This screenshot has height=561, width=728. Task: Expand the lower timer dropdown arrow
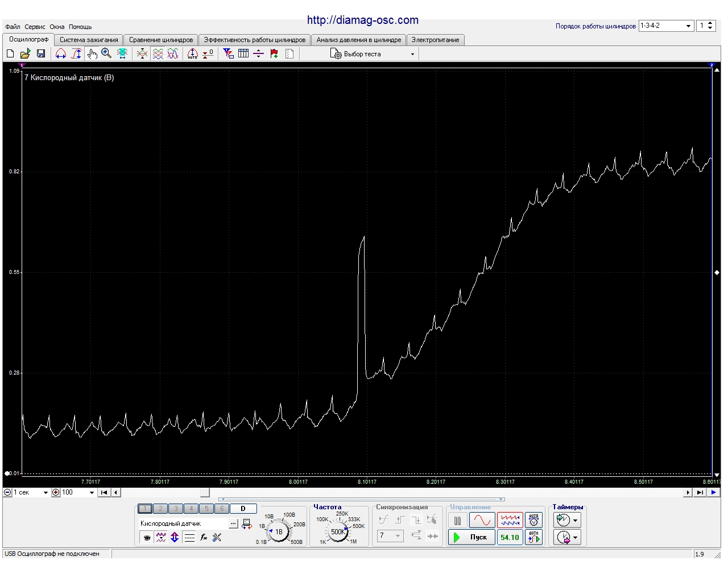(x=575, y=537)
